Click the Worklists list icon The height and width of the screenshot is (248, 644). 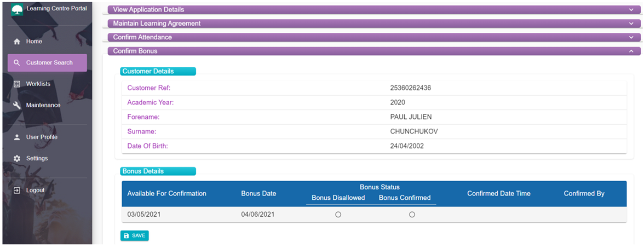[17, 84]
